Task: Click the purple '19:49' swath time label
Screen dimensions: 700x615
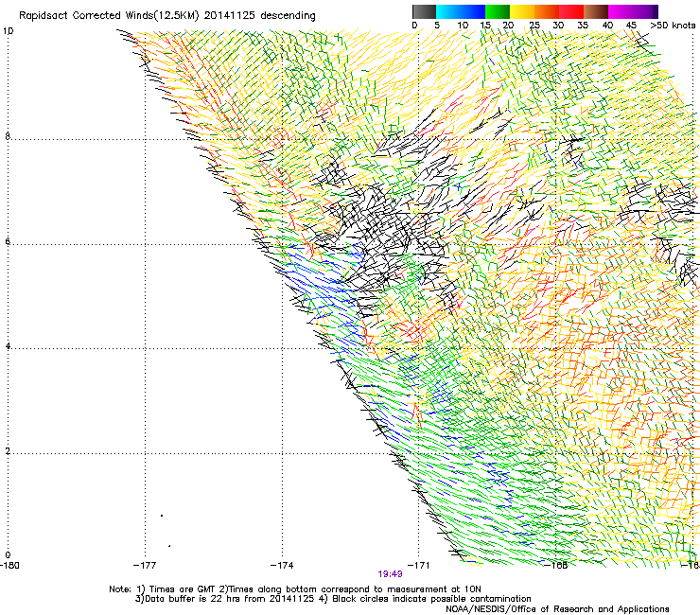Action: click(x=390, y=574)
